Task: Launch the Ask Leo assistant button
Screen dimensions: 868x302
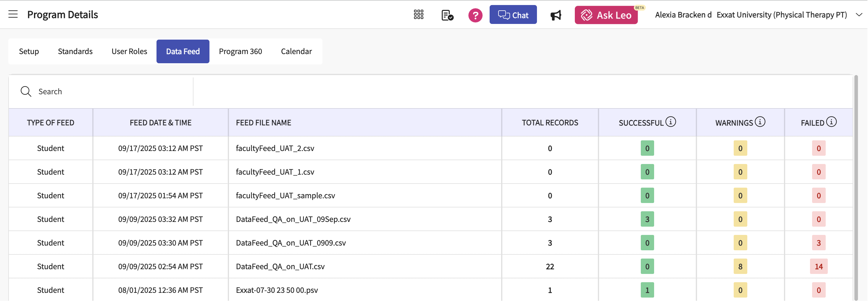Action: tap(606, 15)
